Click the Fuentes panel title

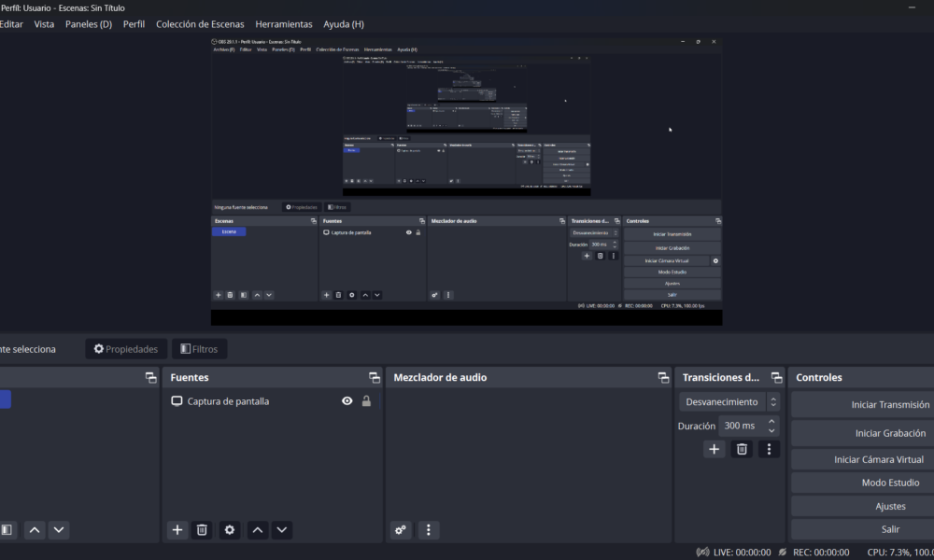coord(190,377)
